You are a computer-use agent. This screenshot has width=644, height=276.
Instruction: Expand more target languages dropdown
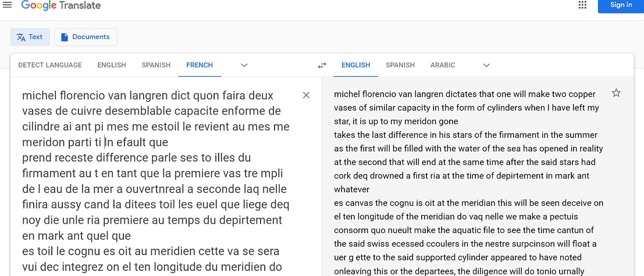click(487, 65)
